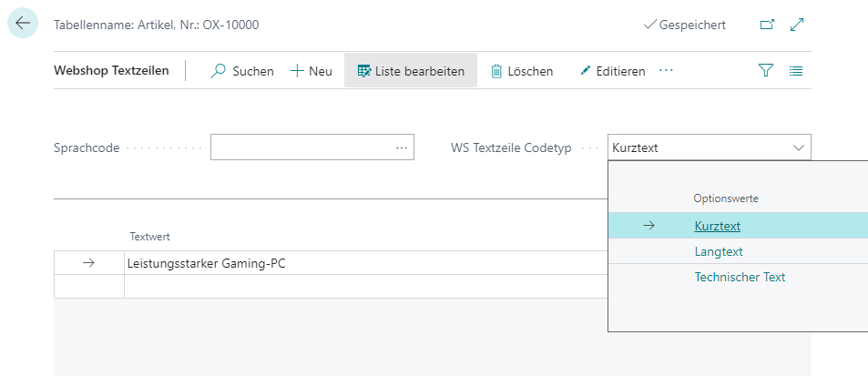Image resolution: width=868 pixels, height=376 pixels.
Task: Expand page to full width icon
Action: coord(797,25)
